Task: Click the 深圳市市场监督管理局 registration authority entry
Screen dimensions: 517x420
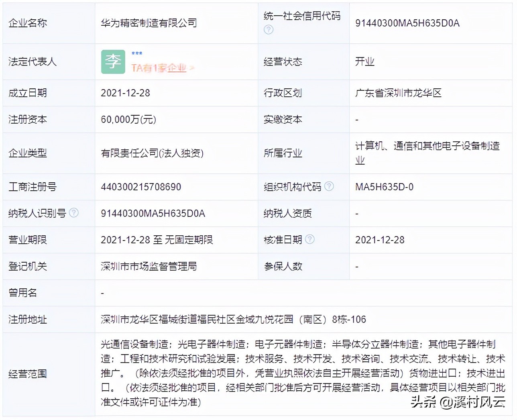Action: point(149,266)
